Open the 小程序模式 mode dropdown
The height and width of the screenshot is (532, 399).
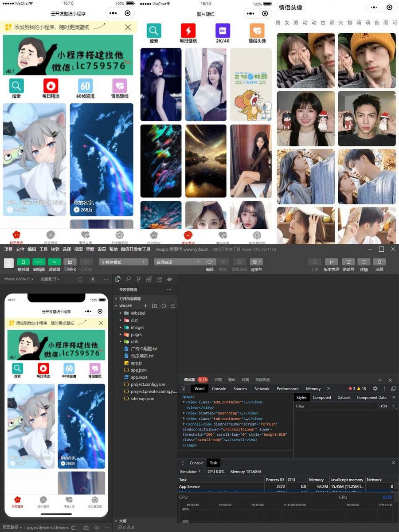[123, 262]
